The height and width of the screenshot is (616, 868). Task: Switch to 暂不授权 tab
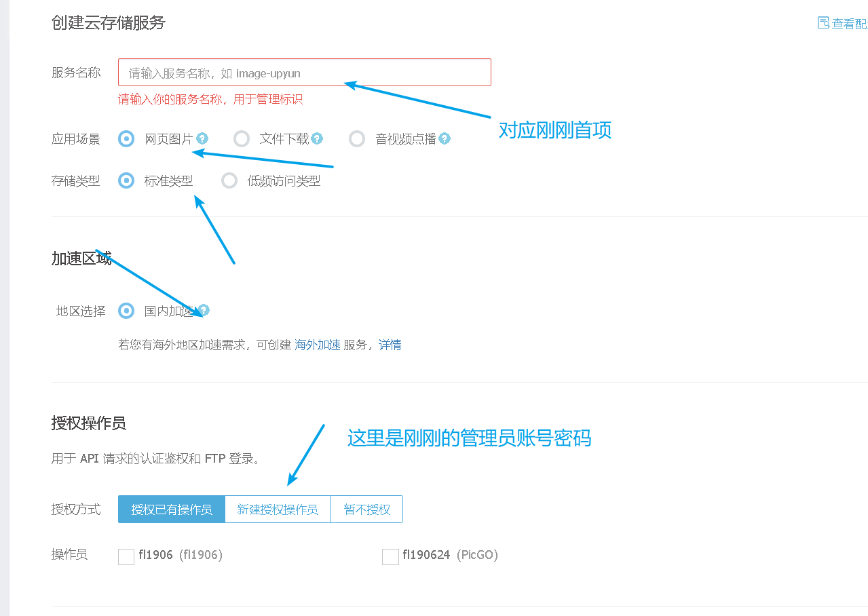point(366,509)
